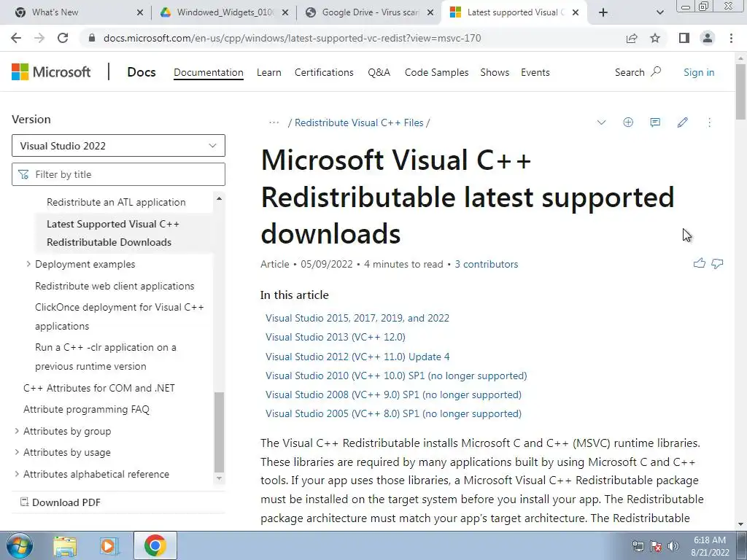Click the share page icon in address bar

[x=632, y=38]
